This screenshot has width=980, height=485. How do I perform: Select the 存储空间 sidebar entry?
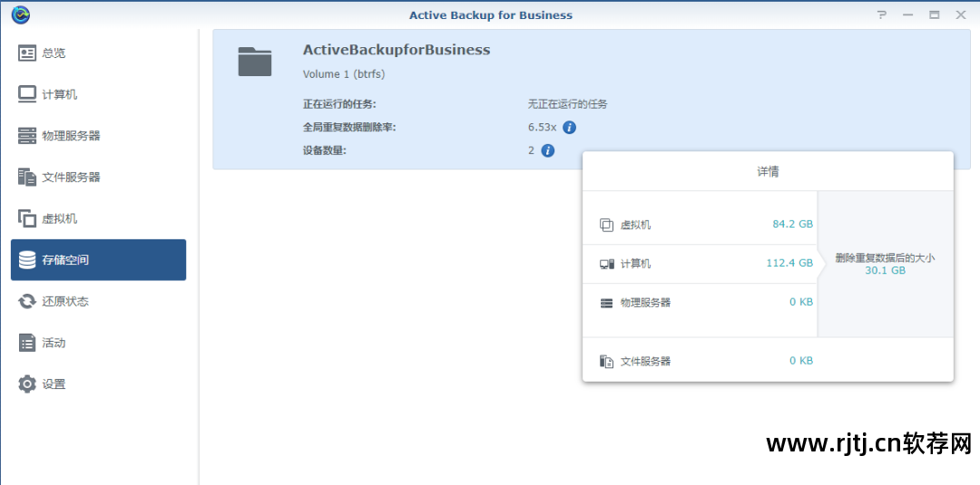click(x=98, y=259)
